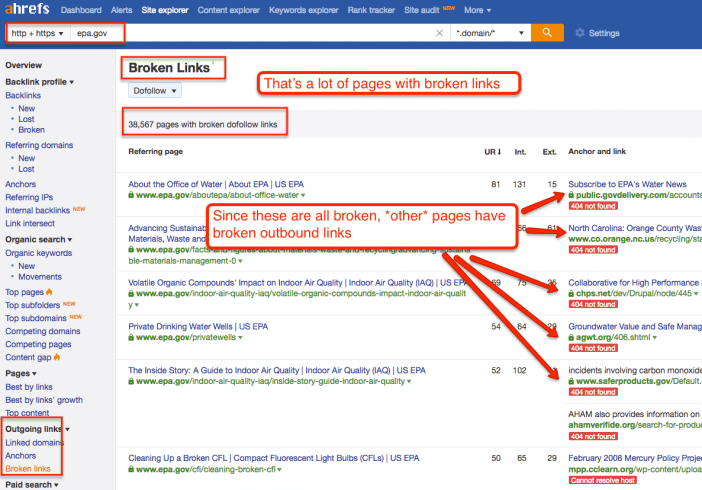Click 'Subscribe to EPA's Water News' anchor
The height and width of the screenshot is (490, 702).
(627, 184)
